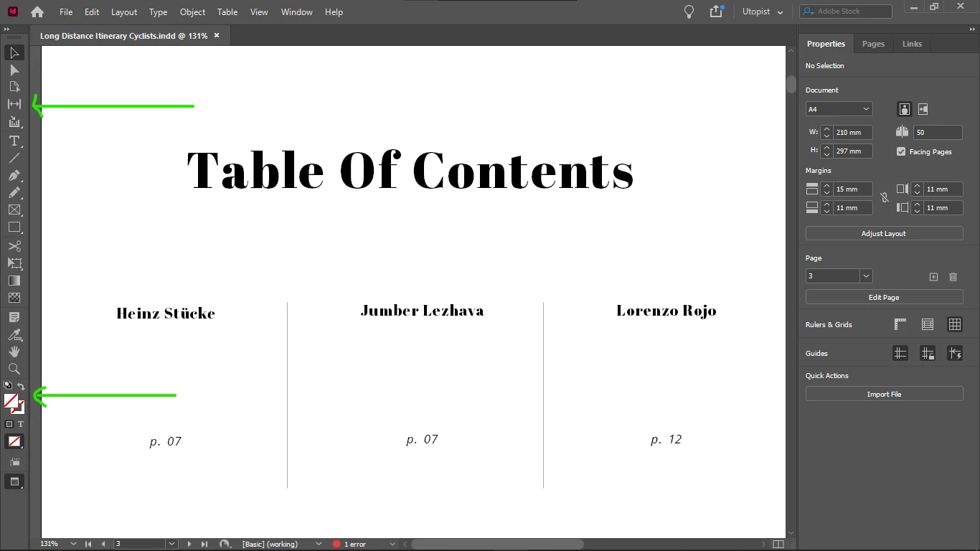Add new page with plus icon
Viewport: 980px width, 551px height.
coord(933,276)
